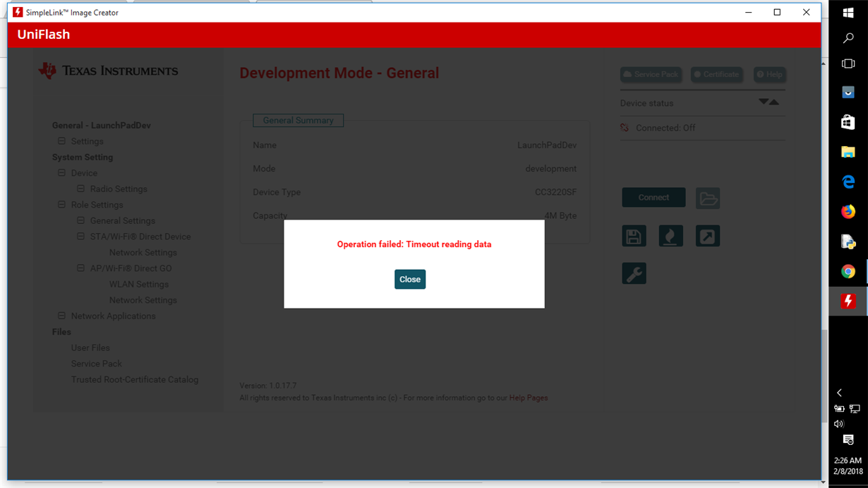Launch Microsoft Edge from taskbar
Image resolution: width=868 pixels, height=488 pixels.
[848, 181]
